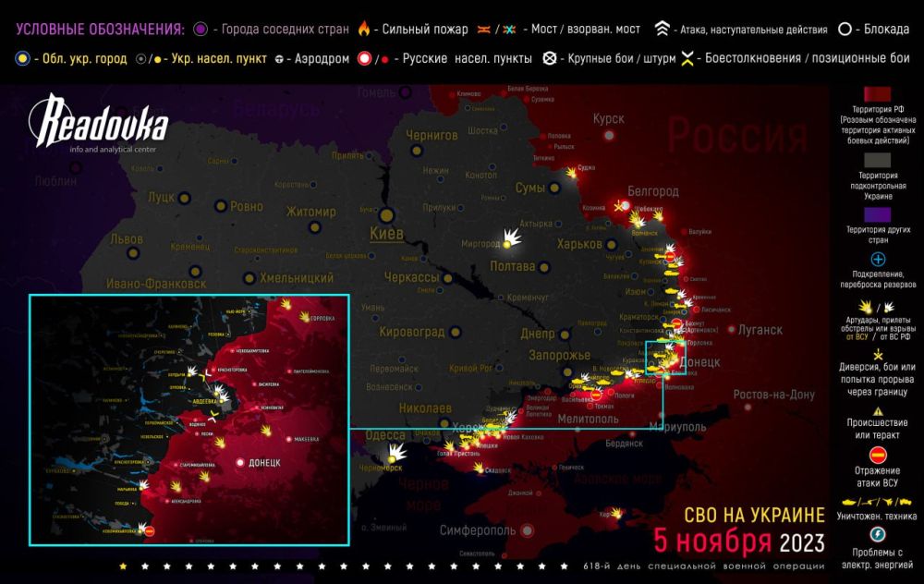924x584 pixels.
Task: Click the Киев city label
Action: 385,233
